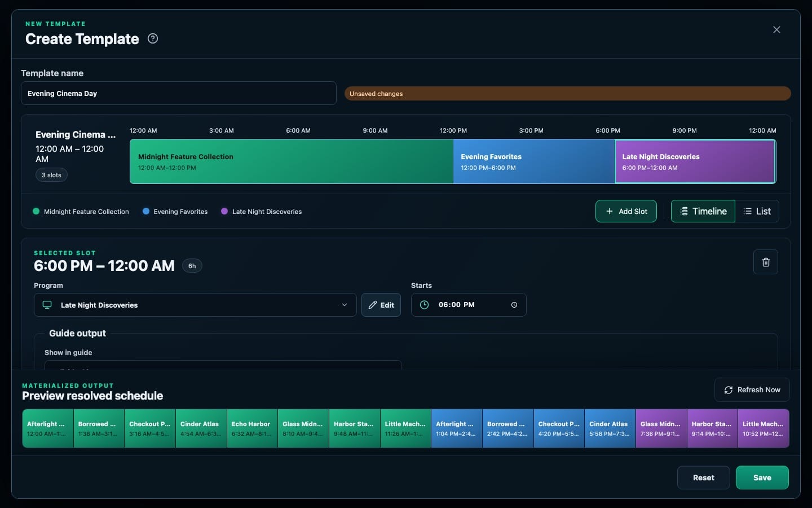The width and height of the screenshot is (812, 508).
Task: Open the Late Night Discoveries program selector
Action: [195, 305]
